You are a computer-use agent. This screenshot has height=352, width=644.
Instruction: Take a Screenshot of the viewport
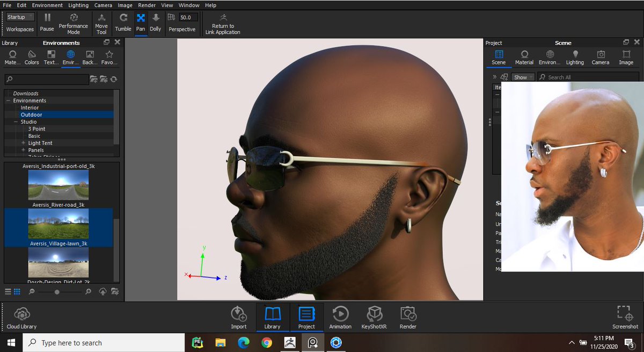(625, 318)
